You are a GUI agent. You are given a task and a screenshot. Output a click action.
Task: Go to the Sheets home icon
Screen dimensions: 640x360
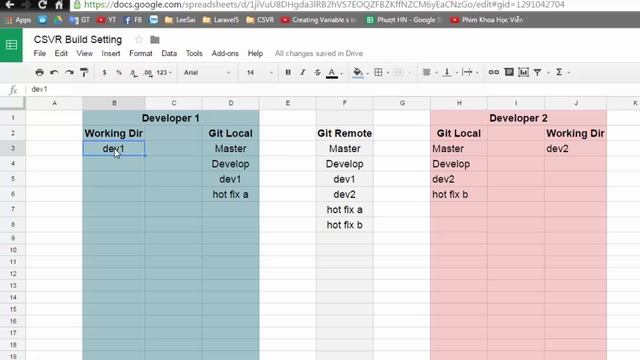[11, 45]
